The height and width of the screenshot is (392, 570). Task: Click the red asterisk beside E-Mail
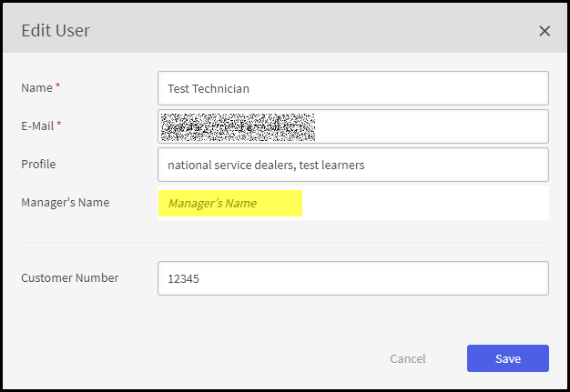[x=60, y=125]
